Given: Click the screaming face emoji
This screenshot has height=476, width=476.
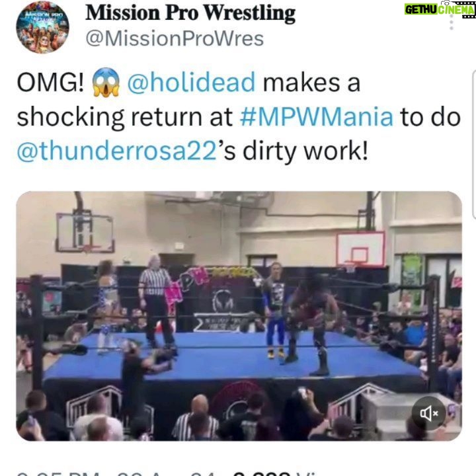Looking at the screenshot, I should click(x=106, y=83).
